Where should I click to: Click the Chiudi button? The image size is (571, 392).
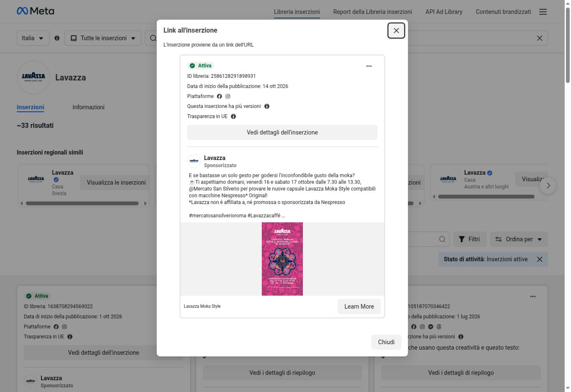[x=386, y=342]
